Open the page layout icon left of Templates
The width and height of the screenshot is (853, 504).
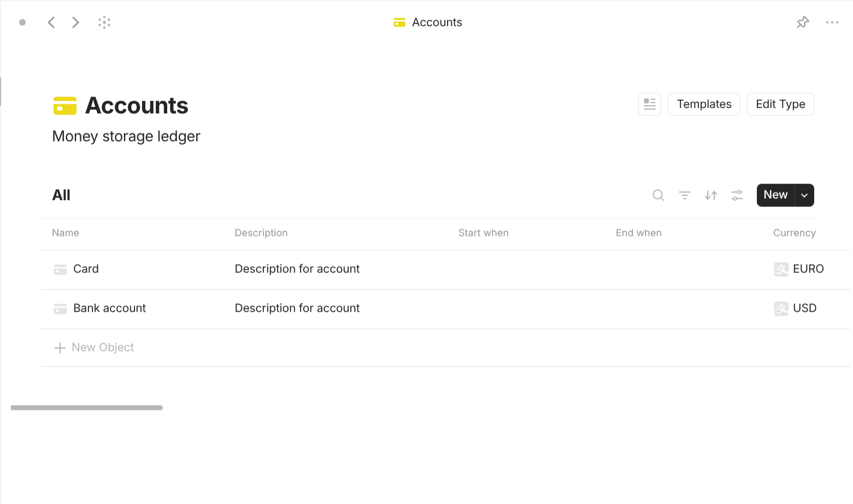[649, 104]
